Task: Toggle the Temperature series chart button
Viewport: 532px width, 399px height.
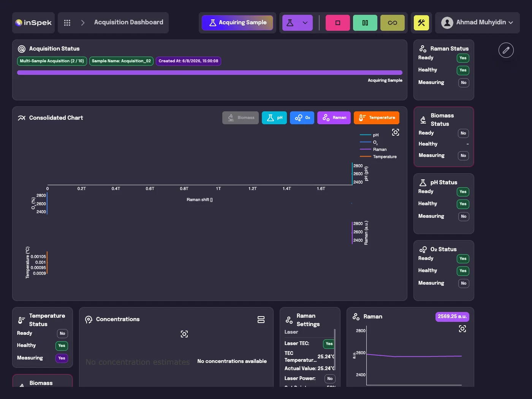Action: (377, 118)
